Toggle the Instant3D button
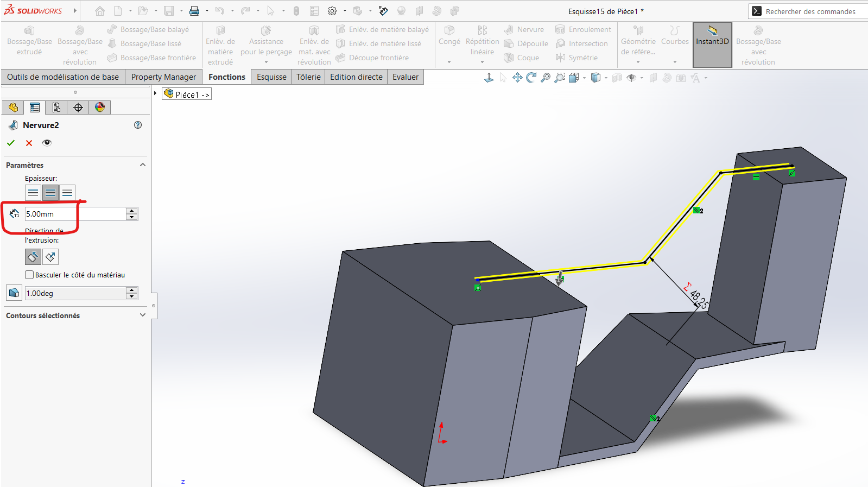The image size is (868, 487). [712, 45]
